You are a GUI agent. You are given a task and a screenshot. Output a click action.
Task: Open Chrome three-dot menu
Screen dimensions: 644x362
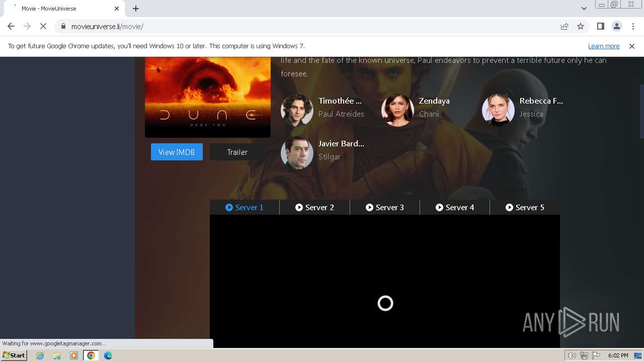click(x=632, y=27)
